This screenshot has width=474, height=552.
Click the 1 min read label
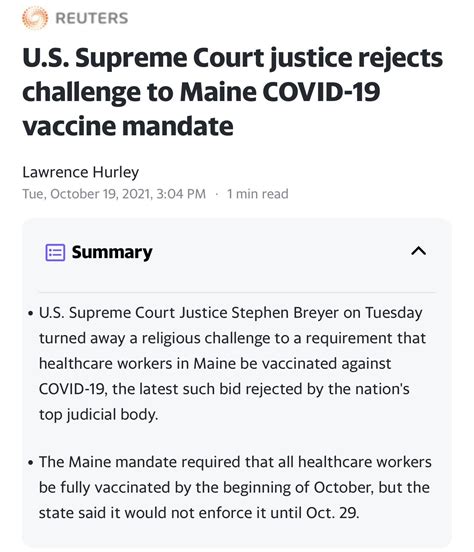258,194
